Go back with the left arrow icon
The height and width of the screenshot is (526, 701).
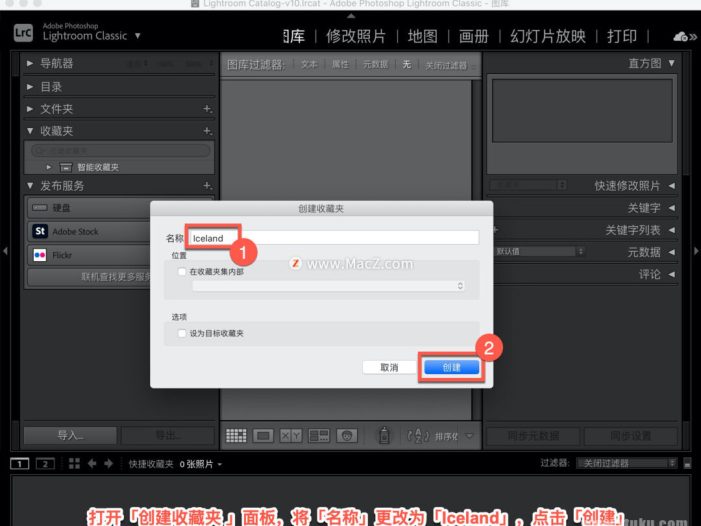(92, 463)
